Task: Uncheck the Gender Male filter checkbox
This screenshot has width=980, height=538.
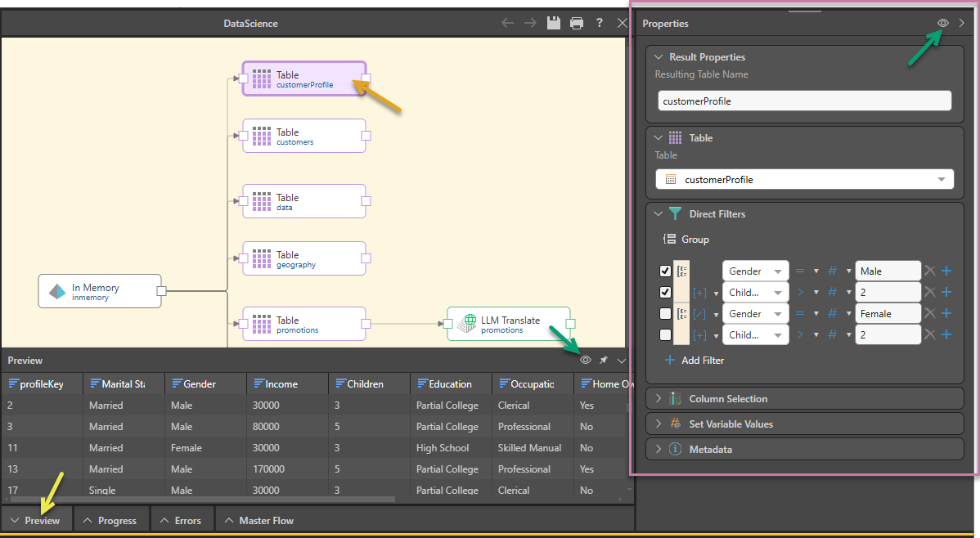Action: tap(665, 271)
